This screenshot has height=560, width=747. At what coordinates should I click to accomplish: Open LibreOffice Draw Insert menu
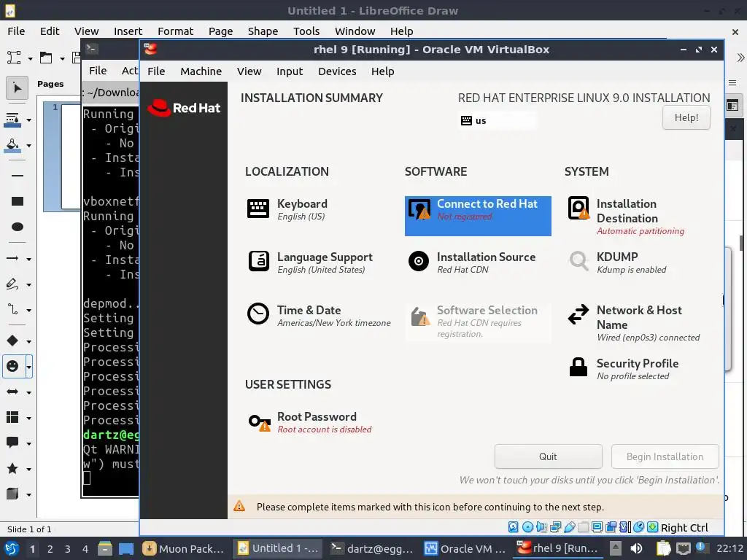point(128,31)
